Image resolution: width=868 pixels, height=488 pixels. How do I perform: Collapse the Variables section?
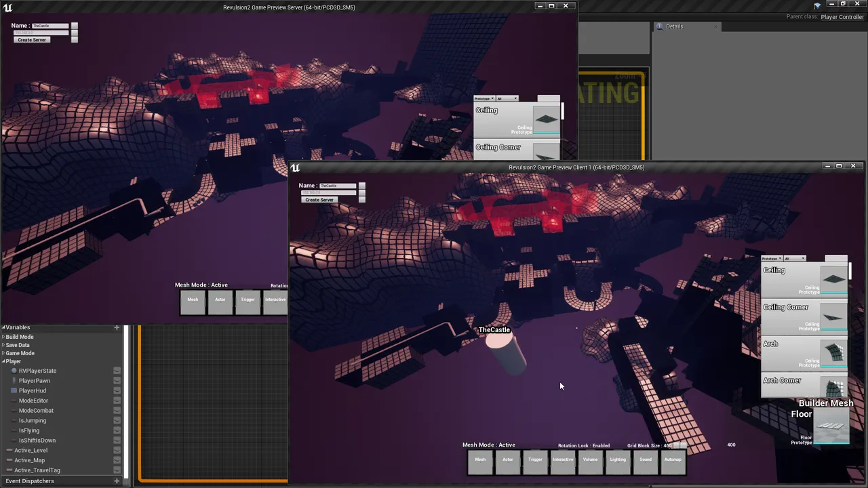coord(3,327)
